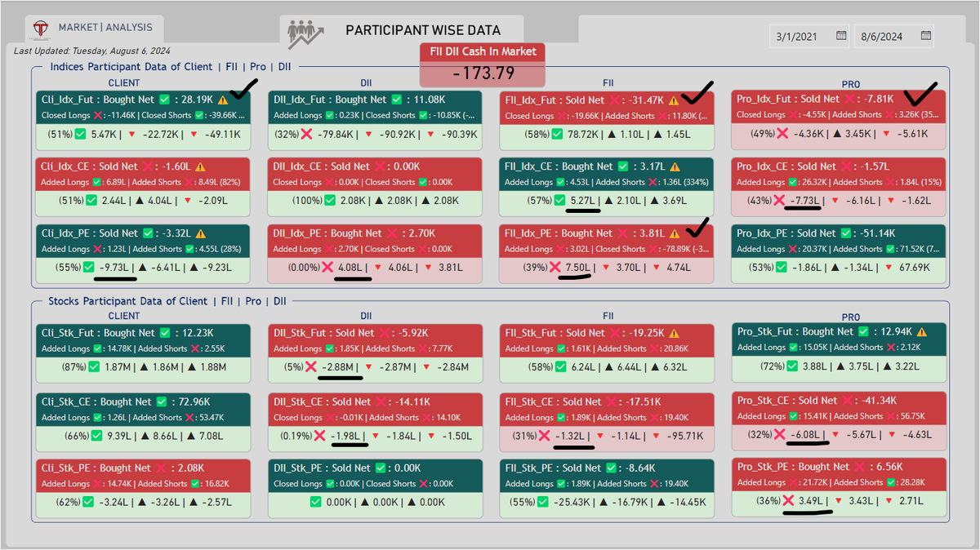Screen dimensions: 980x550
Task: Click the -173.79 cash value
Action: coord(483,73)
